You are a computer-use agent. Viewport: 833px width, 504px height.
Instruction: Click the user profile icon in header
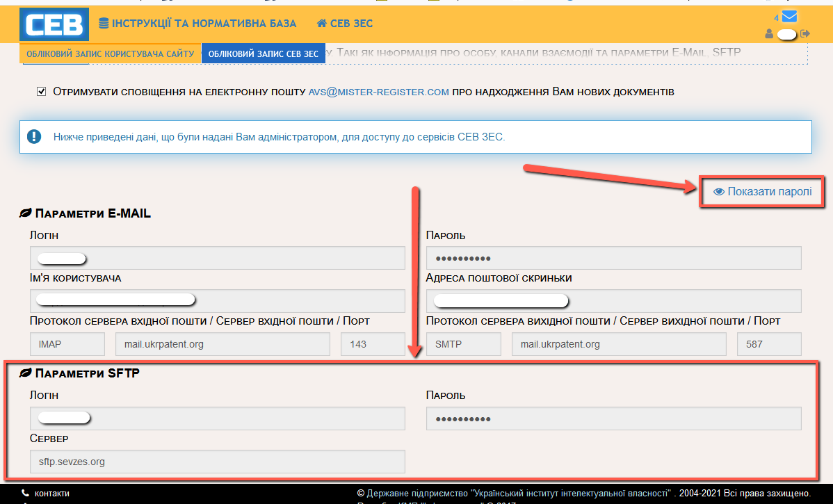(x=768, y=33)
